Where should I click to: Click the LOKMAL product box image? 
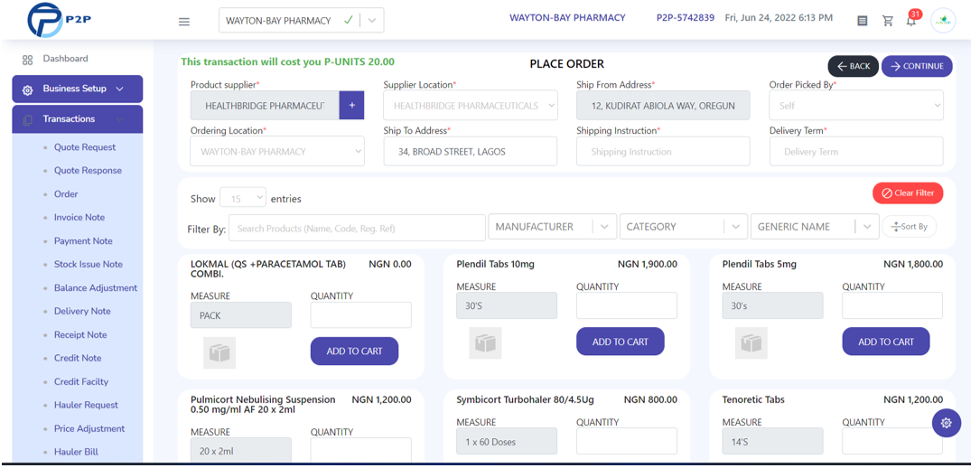[219, 353]
